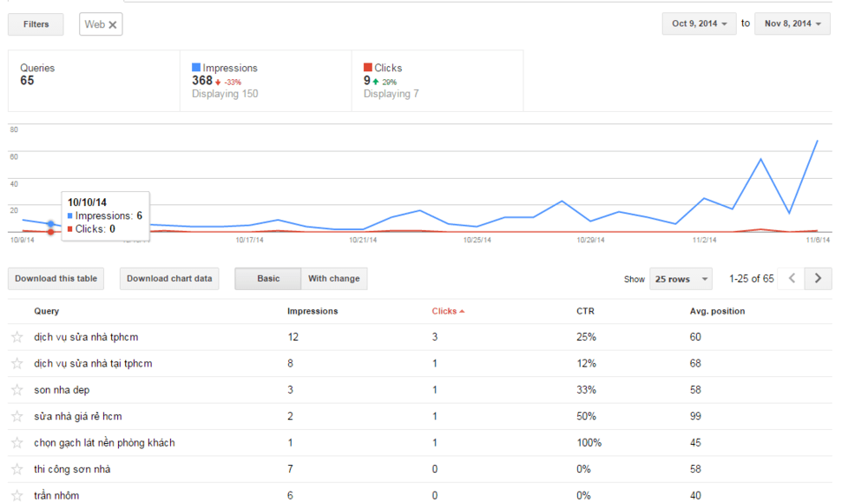The height and width of the screenshot is (503, 868).
Task: Click the 10/10/14 impressions data point on chart
Action: (51, 224)
